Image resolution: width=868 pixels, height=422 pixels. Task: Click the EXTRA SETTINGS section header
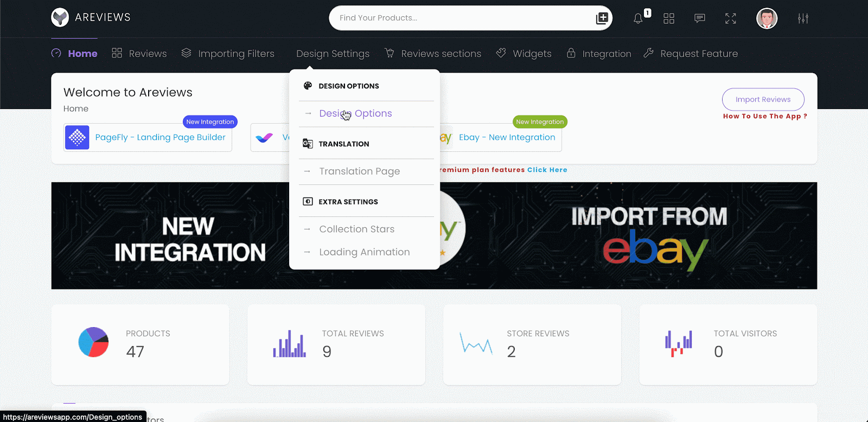point(348,202)
